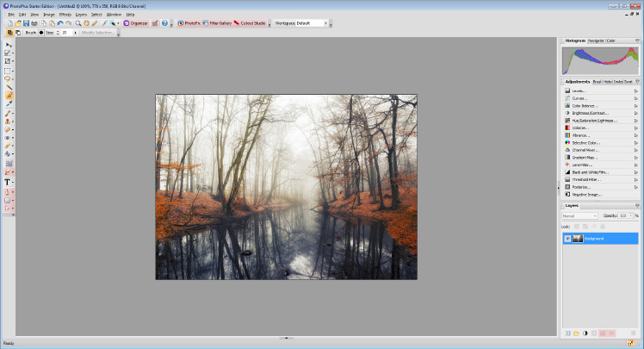Undo the last action

click(x=60, y=23)
